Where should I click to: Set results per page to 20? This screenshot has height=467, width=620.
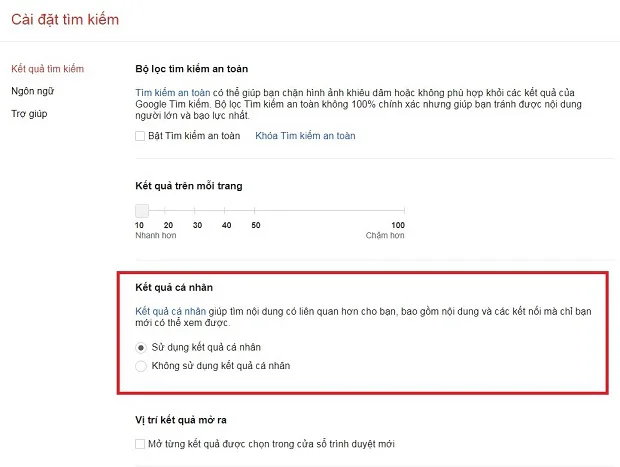click(165, 211)
